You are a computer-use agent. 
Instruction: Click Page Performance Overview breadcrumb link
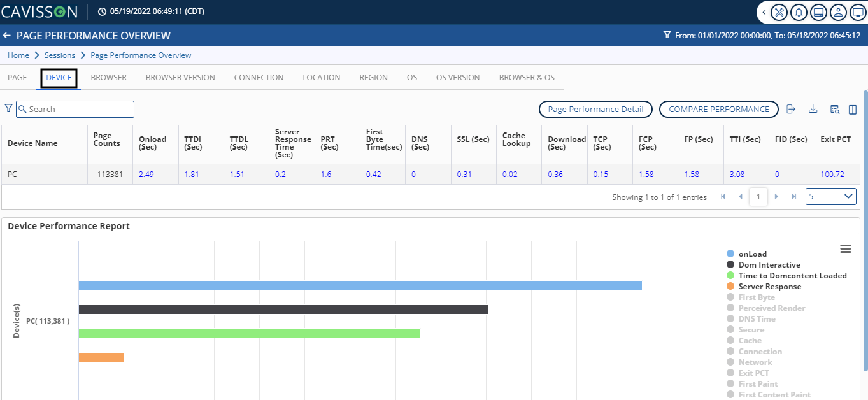(141, 55)
